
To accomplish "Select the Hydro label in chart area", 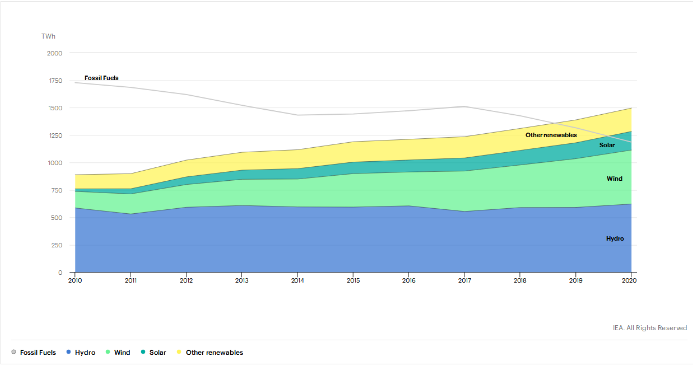I will point(615,239).
